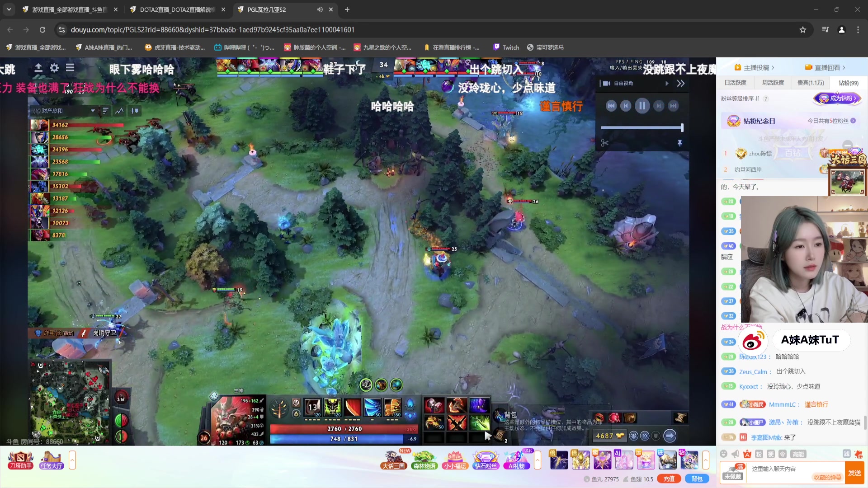The image size is (868, 488).
Task: Type in the 这里输入聊天内容 chat field
Action: [x=796, y=469]
